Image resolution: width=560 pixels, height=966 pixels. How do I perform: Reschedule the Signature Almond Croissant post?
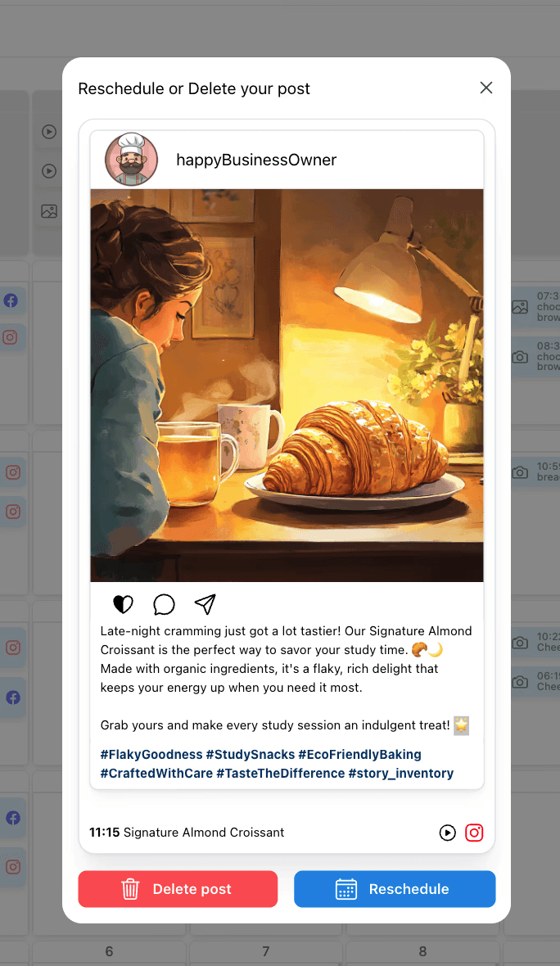[x=395, y=889]
